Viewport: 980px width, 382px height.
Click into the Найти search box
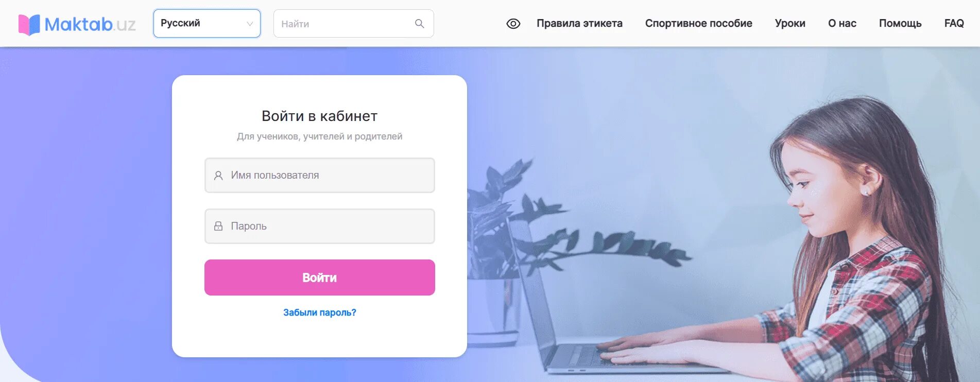(x=353, y=24)
